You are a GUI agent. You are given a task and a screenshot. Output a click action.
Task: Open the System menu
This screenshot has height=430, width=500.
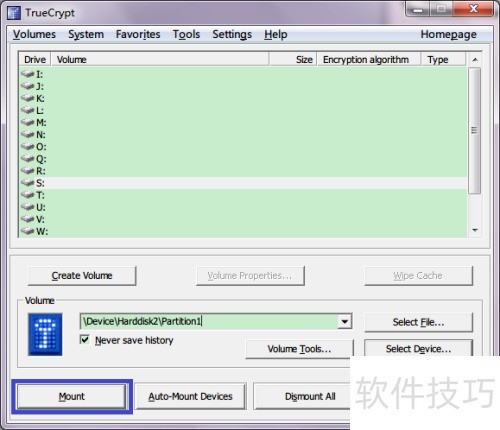click(x=86, y=34)
